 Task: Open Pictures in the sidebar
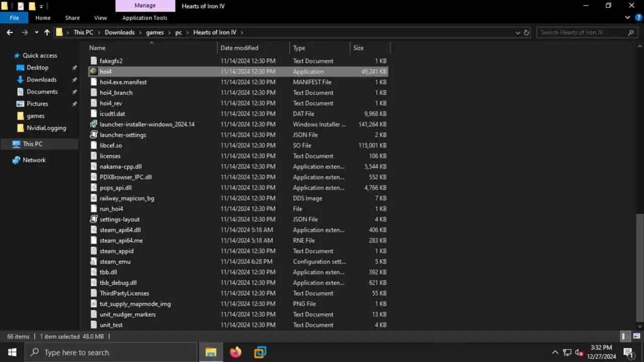coord(37,104)
